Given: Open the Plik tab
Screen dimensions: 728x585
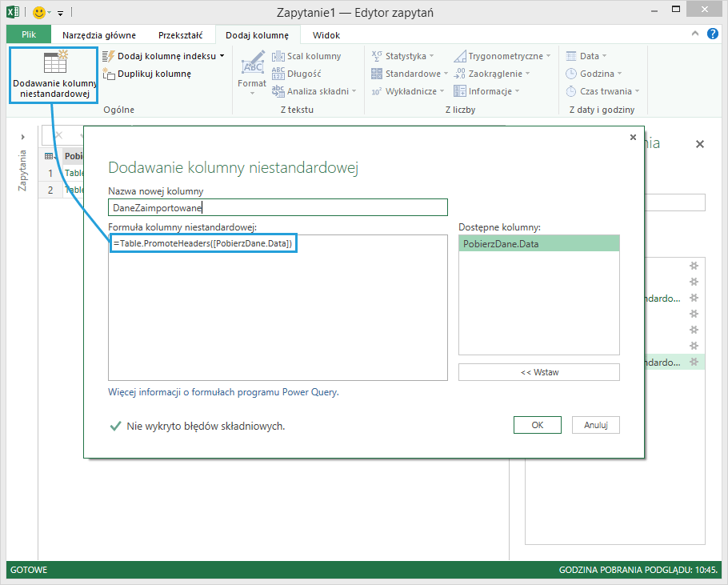Looking at the screenshot, I should tap(28, 35).
